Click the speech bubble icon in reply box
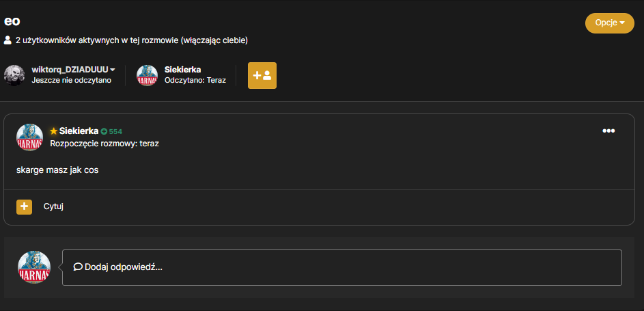This screenshot has width=644, height=311. point(78,267)
